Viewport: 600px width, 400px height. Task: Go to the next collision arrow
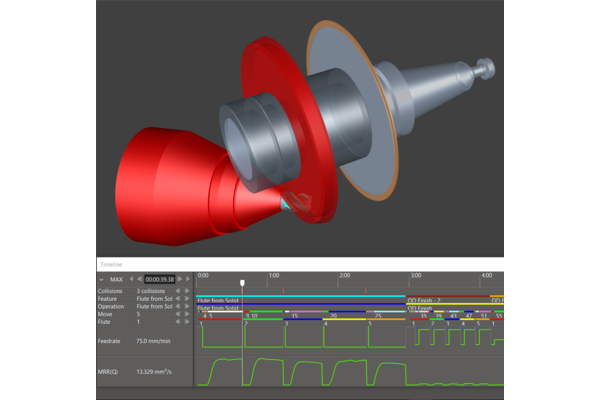coord(187,291)
